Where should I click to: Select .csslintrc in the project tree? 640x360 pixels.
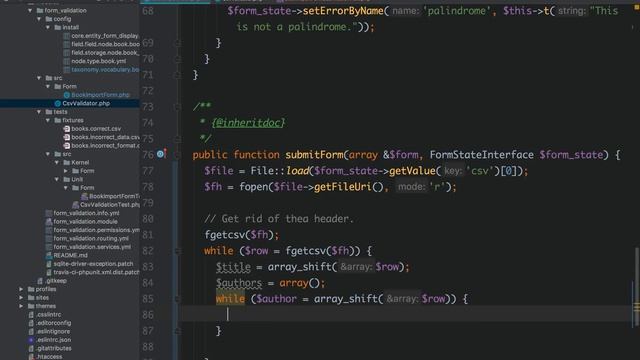coord(49,314)
